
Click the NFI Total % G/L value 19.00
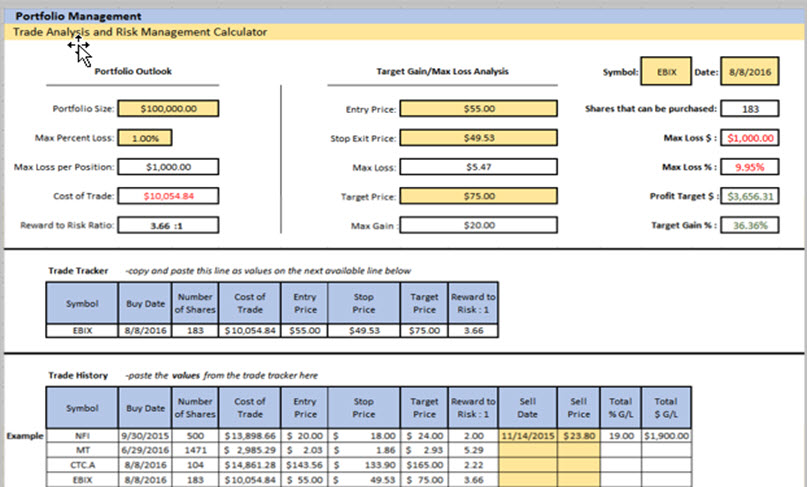[621, 436]
